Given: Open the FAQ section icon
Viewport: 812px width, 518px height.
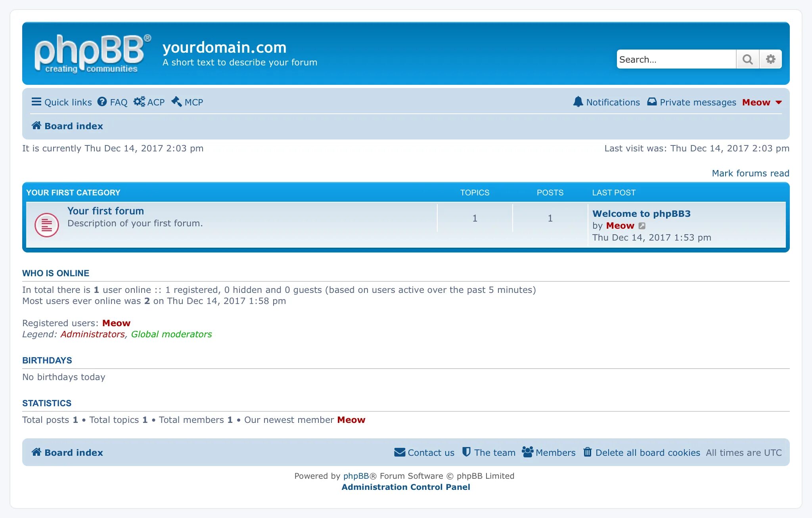Looking at the screenshot, I should click(102, 102).
